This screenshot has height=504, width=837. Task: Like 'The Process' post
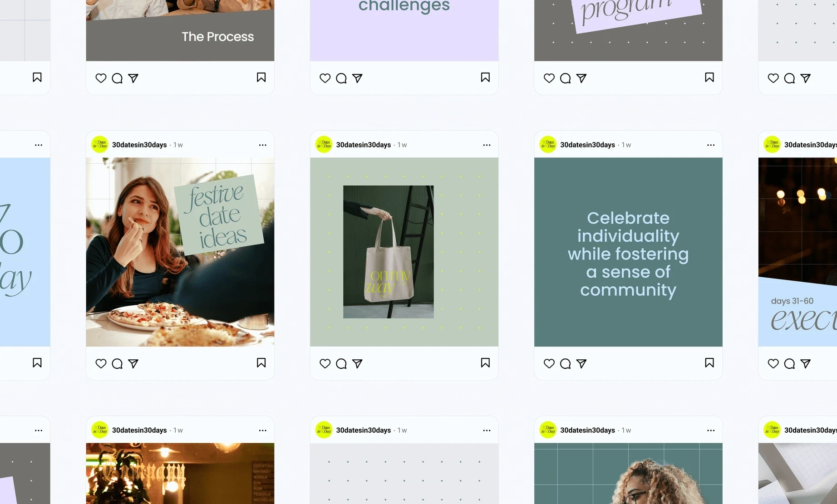coord(101,78)
